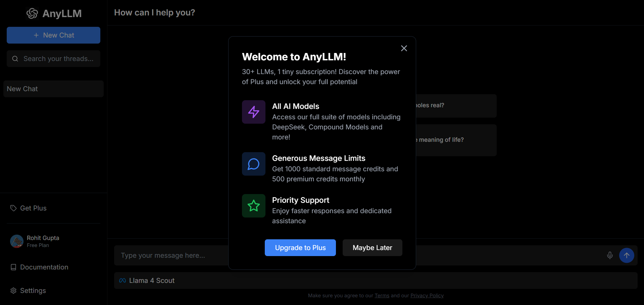The height and width of the screenshot is (305, 644).
Task: Click the Search your threads field
Action: coord(58,59)
